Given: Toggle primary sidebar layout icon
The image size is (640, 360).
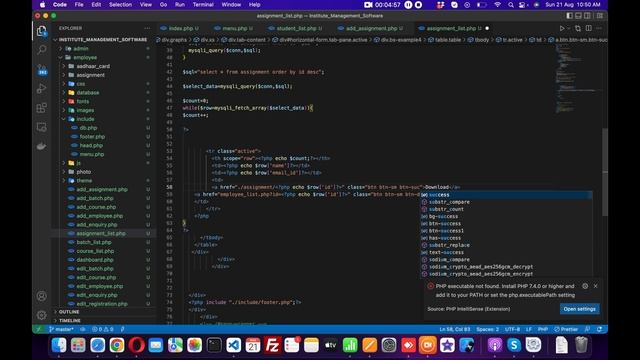Looking at the screenshot, I should (x=569, y=16).
